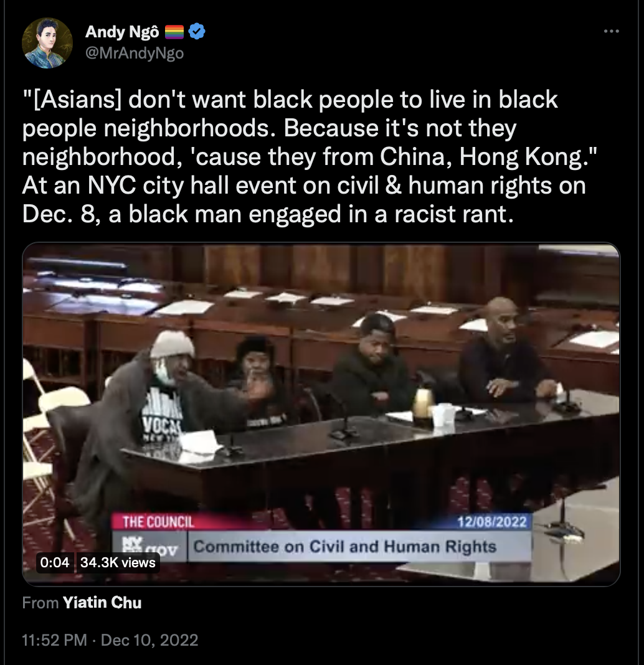The height and width of the screenshot is (665, 644).
Task: Click the blue verified checkmark badge
Action: (x=196, y=31)
